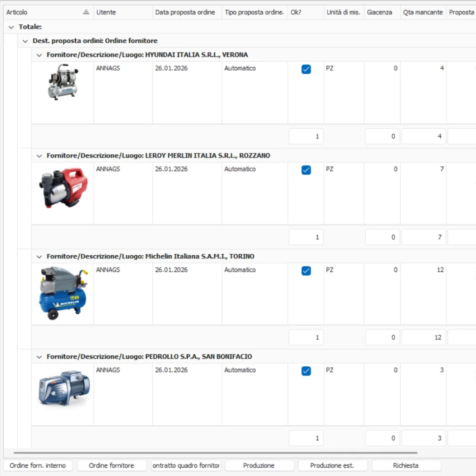Sort the Articolo column using its sort icon

tap(86, 12)
